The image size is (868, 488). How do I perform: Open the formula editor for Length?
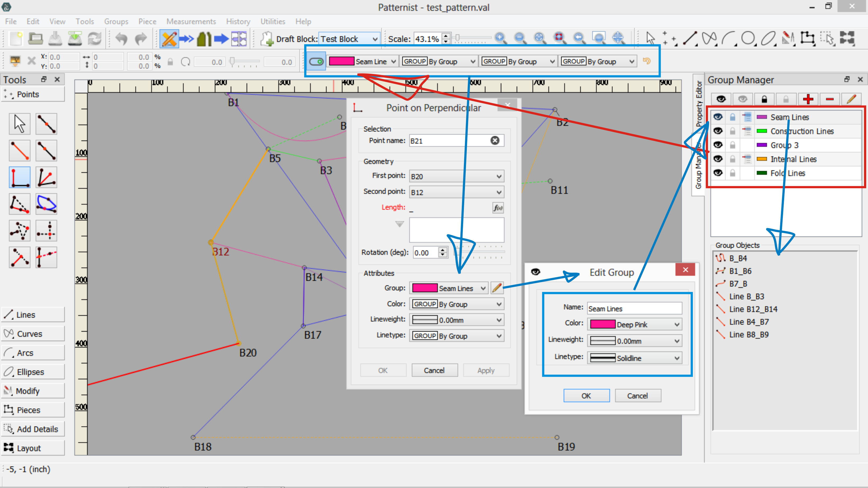498,208
